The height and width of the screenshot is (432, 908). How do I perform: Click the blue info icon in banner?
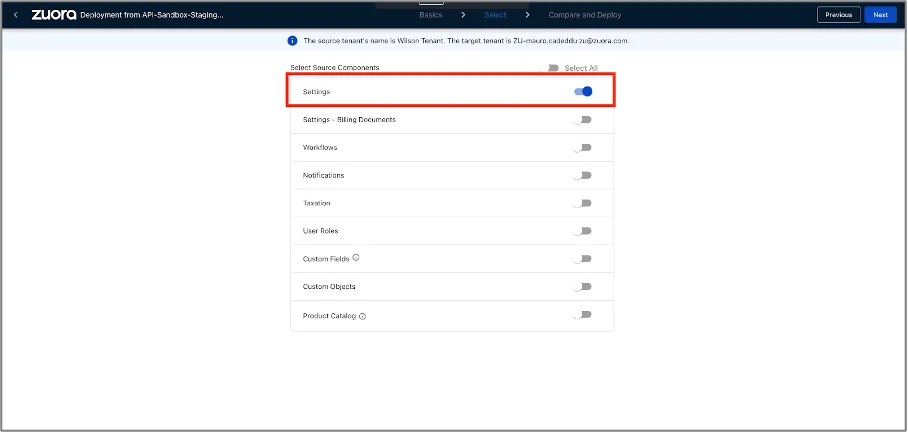coord(292,41)
